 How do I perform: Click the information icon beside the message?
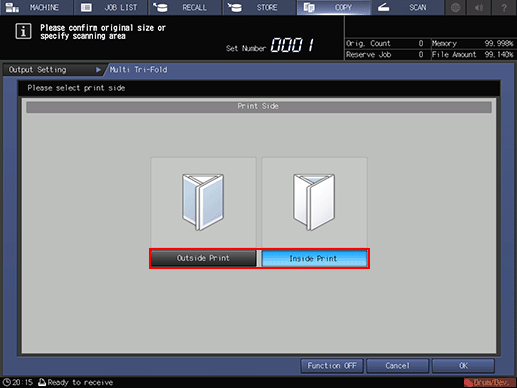pyautogui.click(x=23, y=32)
